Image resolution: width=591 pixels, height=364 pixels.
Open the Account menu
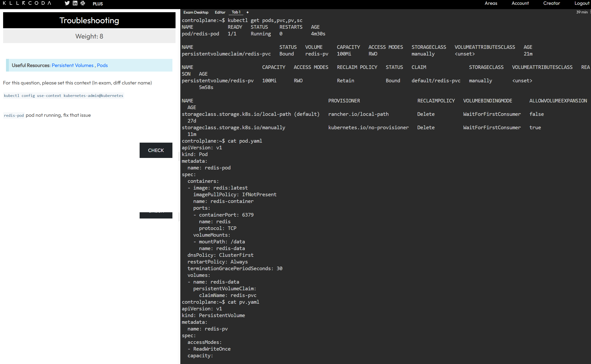point(520,3)
